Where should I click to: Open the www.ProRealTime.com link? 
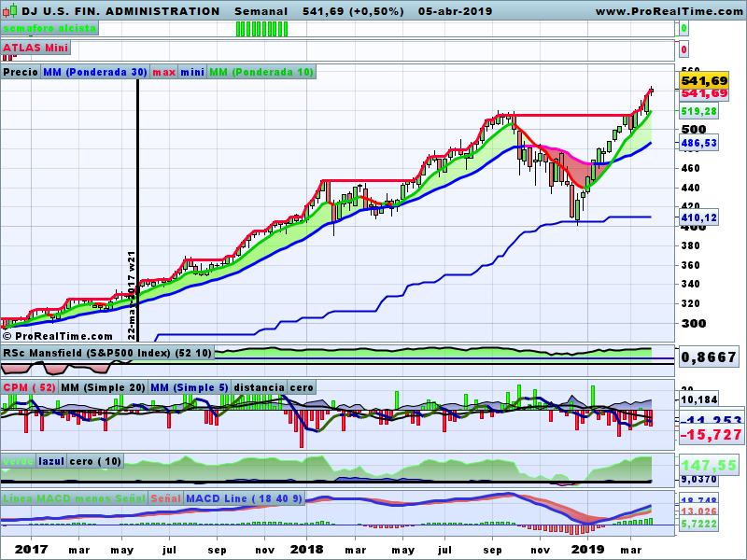tap(669, 11)
